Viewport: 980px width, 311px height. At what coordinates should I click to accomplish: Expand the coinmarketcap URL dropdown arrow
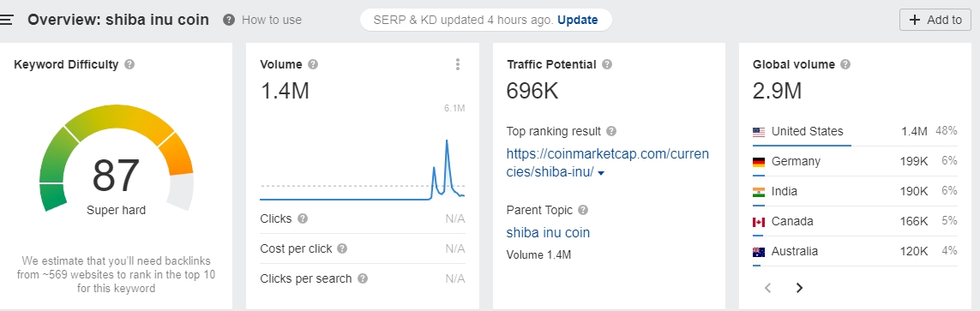(601, 174)
